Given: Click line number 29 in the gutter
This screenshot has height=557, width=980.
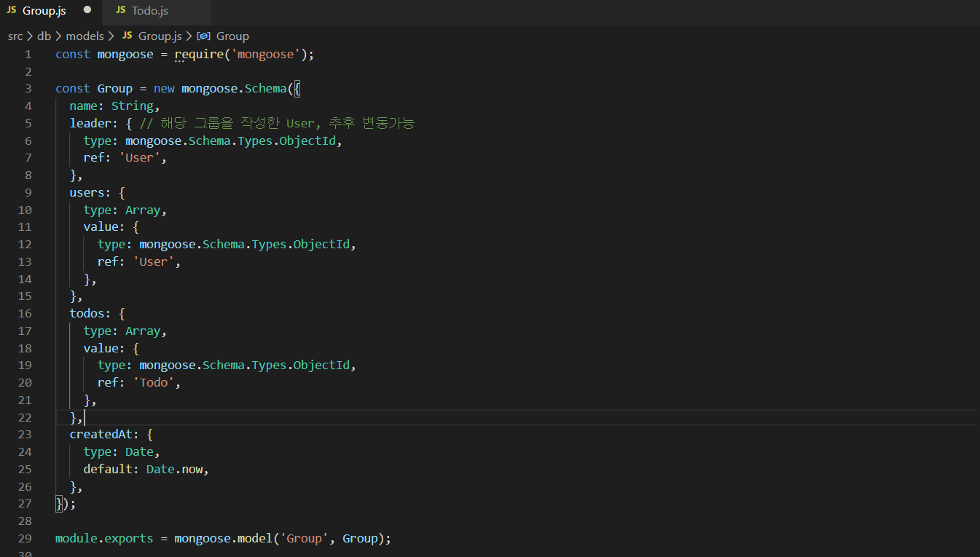Looking at the screenshot, I should click(25, 538).
